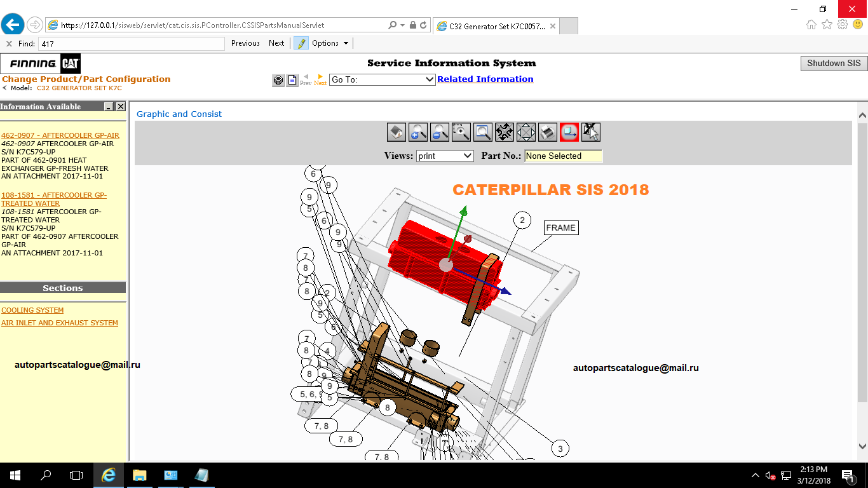Show hidden tray icons chevron
868x488 pixels.
click(755, 475)
